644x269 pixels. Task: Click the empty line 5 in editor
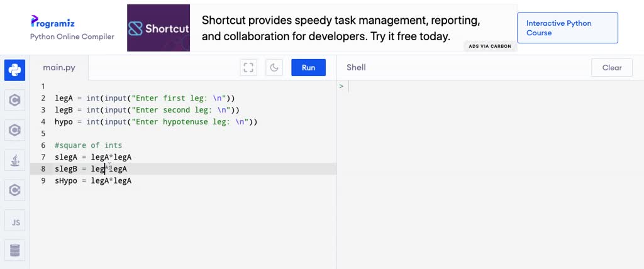pyautogui.click(x=183, y=133)
